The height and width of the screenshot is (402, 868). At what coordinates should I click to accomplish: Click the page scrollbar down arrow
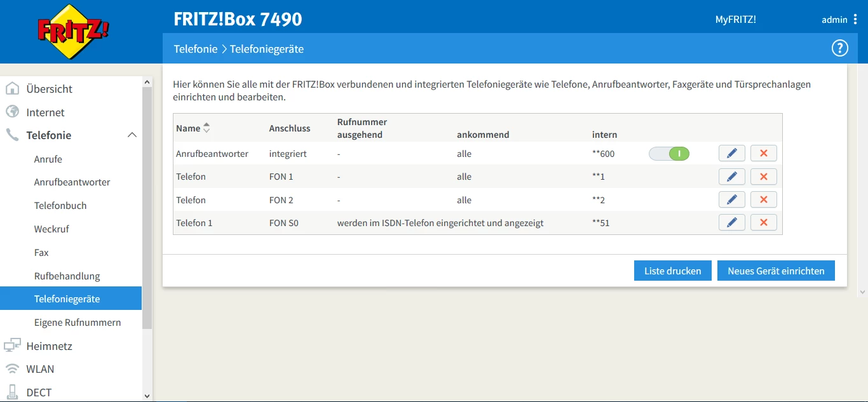[862, 291]
